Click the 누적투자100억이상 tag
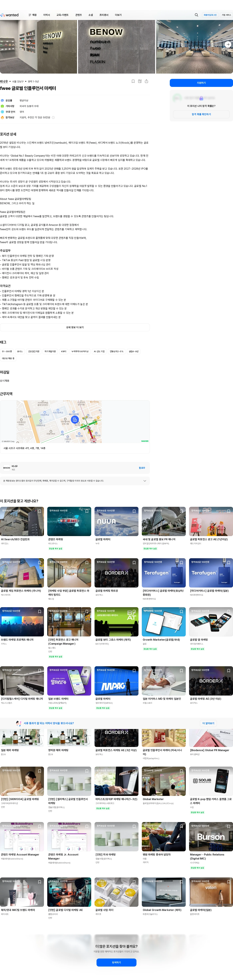Image resolution: width=233 pixels, height=980 pixels. (80, 352)
